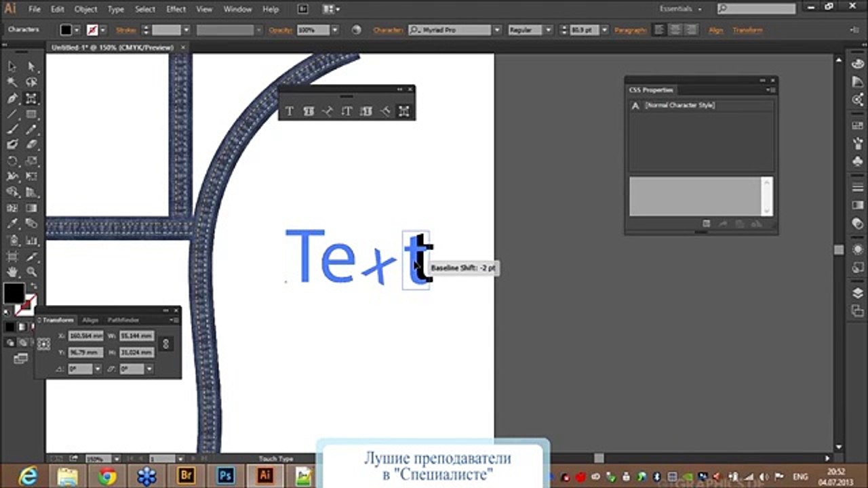The width and height of the screenshot is (868, 488).
Task: Select the Magic Wand tool
Action: (x=12, y=83)
